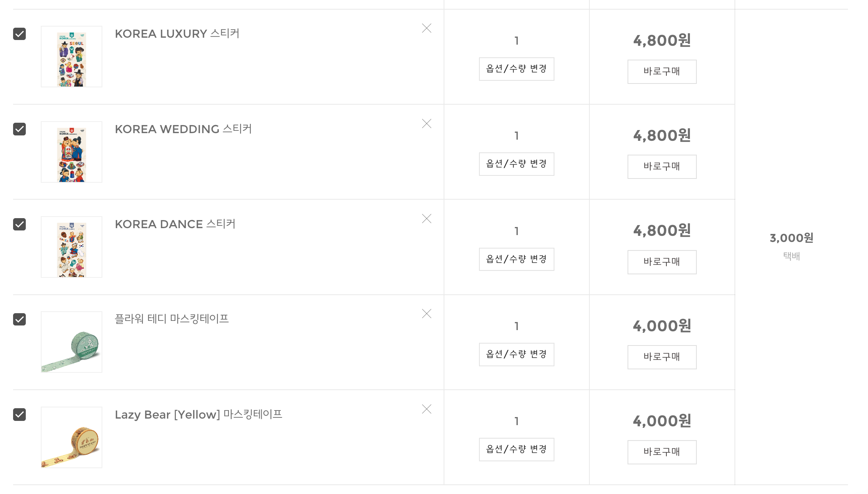View the yellow Lazy Bear tape thumbnail
The width and height of the screenshot is (868, 494).
pos(72,437)
